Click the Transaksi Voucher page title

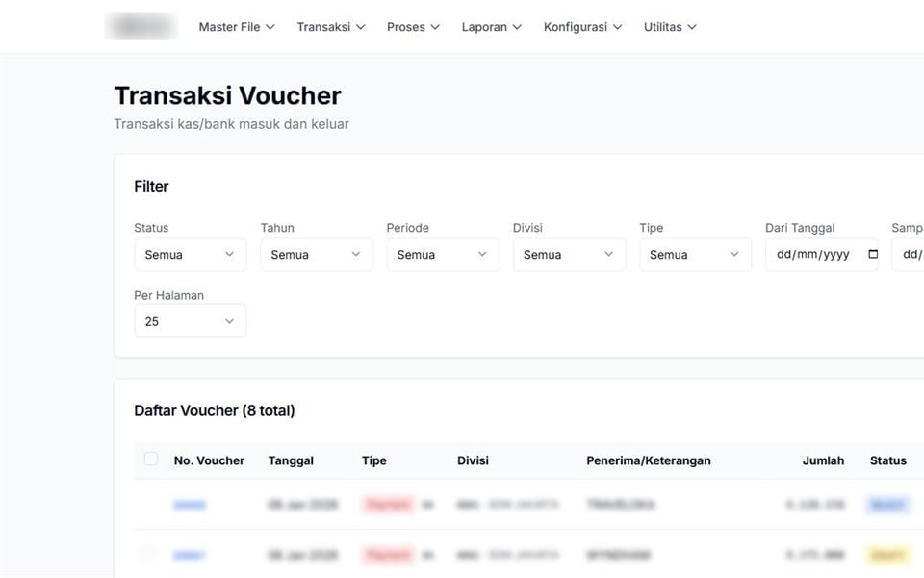click(x=227, y=95)
